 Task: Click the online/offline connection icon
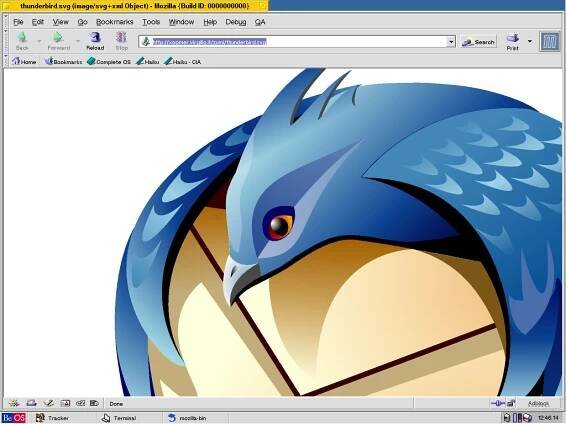click(x=498, y=403)
